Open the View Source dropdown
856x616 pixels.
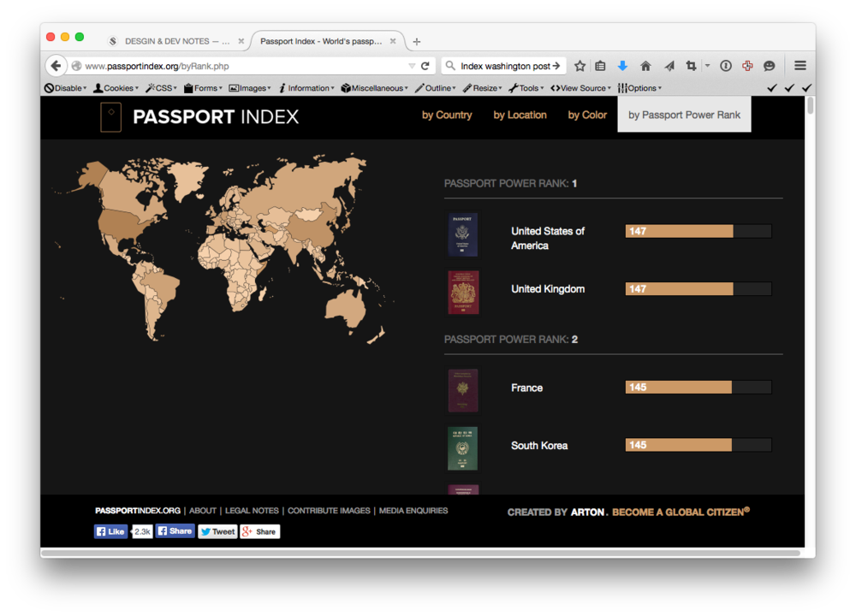point(582,88)
